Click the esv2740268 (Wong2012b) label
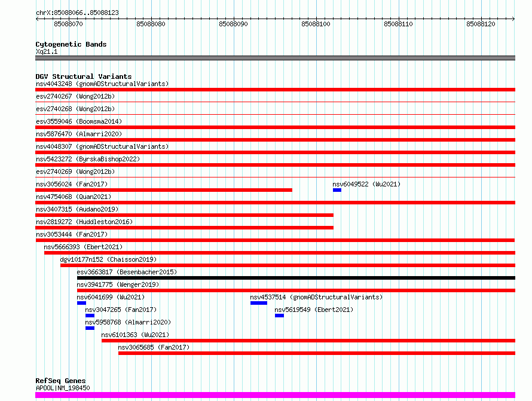 click(75, 109)
